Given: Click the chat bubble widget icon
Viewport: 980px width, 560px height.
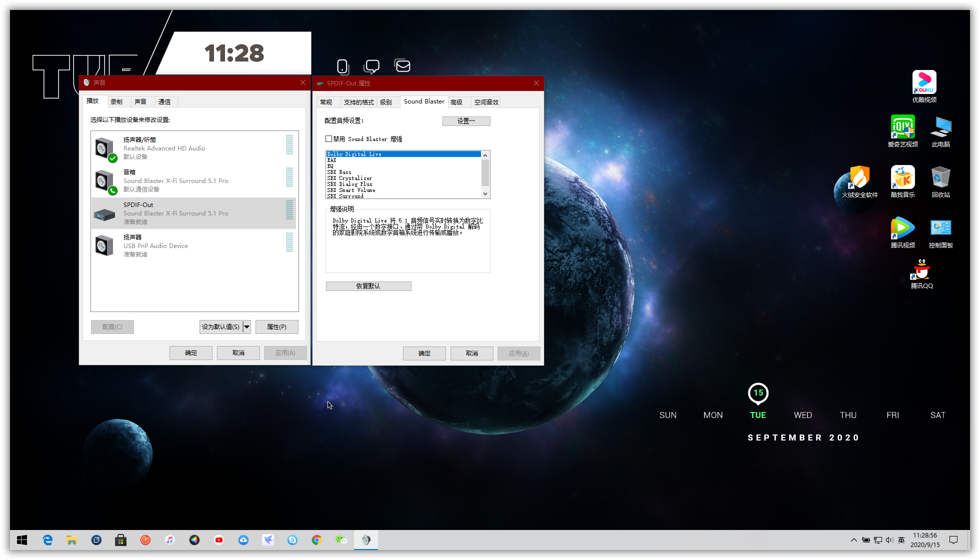Looking at the screenshot, I should pyautogui.click(x=372, y=66).
